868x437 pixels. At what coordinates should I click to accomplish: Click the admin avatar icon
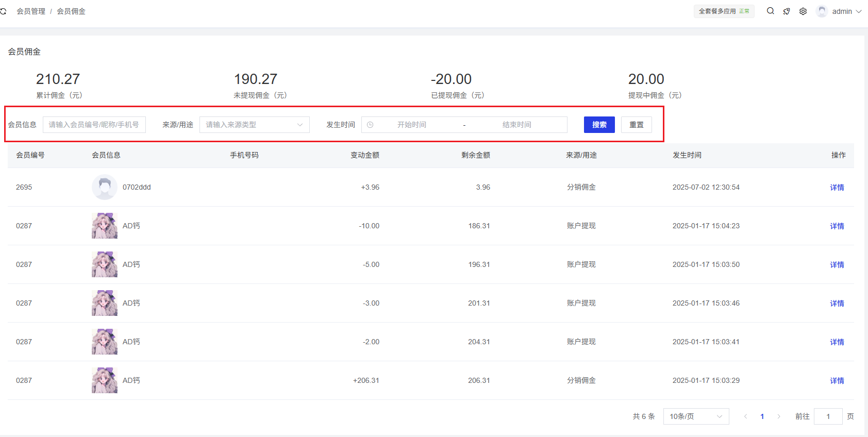[x=822, y=11]
